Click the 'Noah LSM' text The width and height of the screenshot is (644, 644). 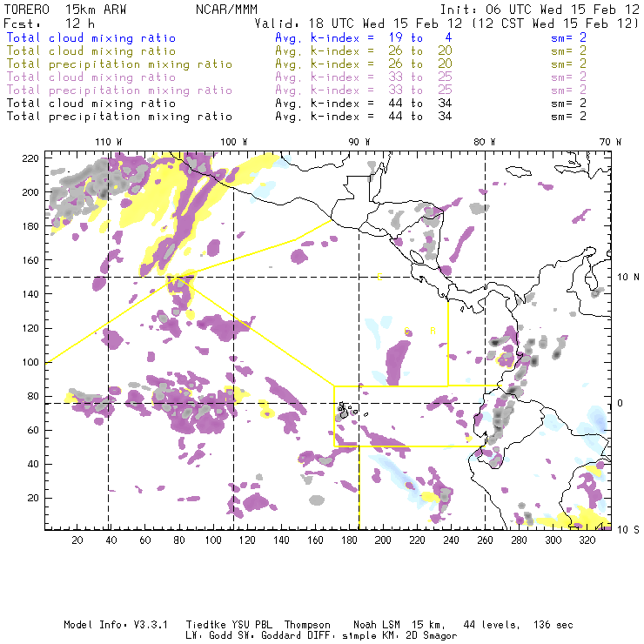pos(377,625)
